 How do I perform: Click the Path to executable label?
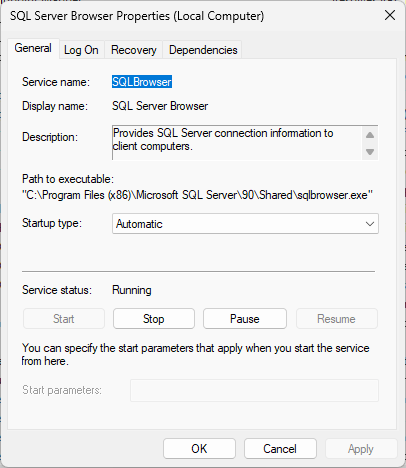tap(68, 179)
